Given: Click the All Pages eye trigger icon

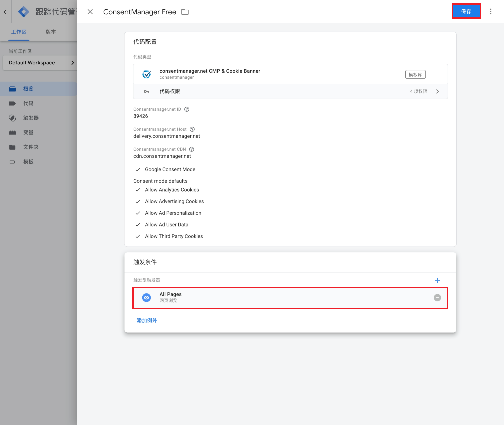Looking at the screenshot, I should (146, 298).
